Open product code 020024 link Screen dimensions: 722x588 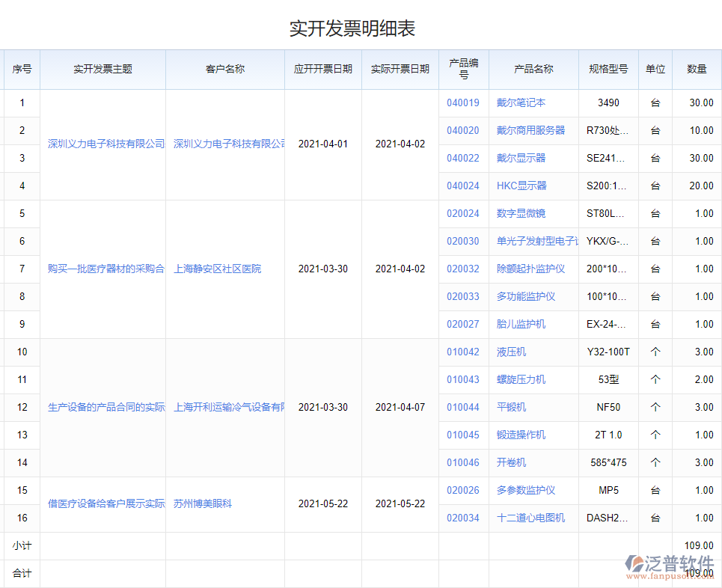(x=463, y=213)
